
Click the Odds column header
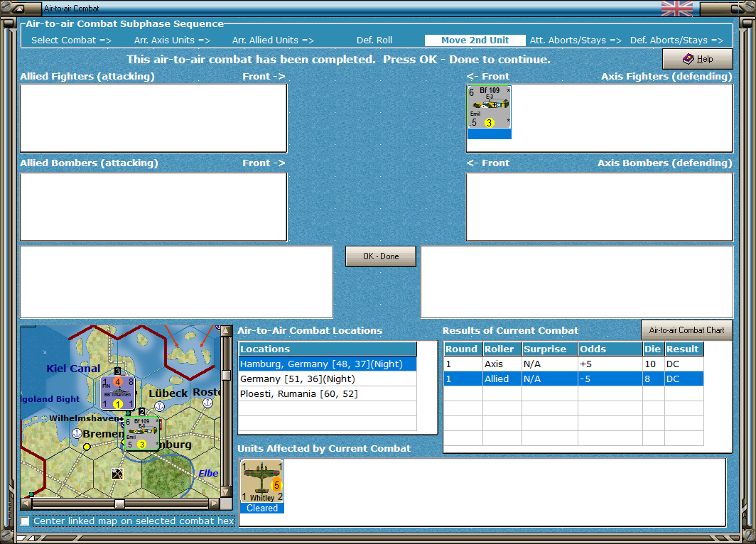(610, 349)
